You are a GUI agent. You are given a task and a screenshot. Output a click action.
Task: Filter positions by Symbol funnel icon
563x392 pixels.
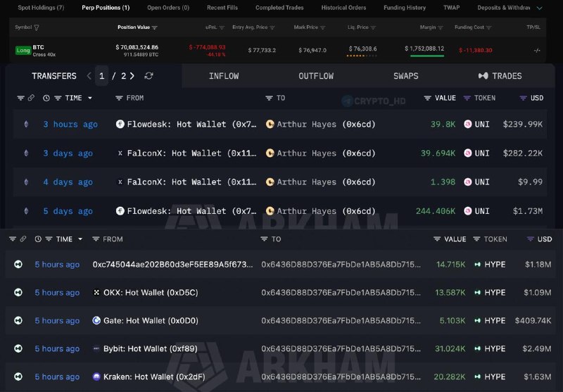(37, 27)
